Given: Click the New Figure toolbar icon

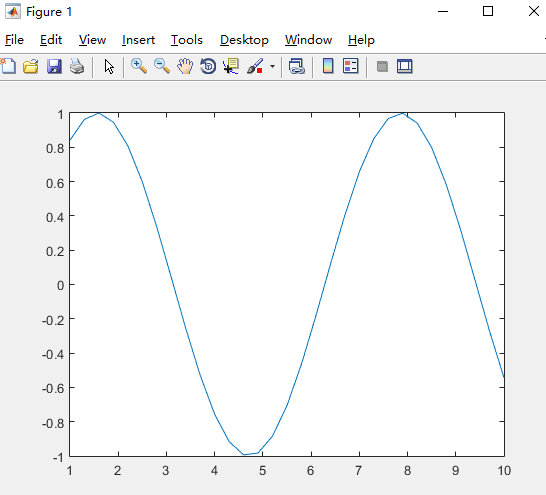Looking at the screenshot, I should coord(8,66).
